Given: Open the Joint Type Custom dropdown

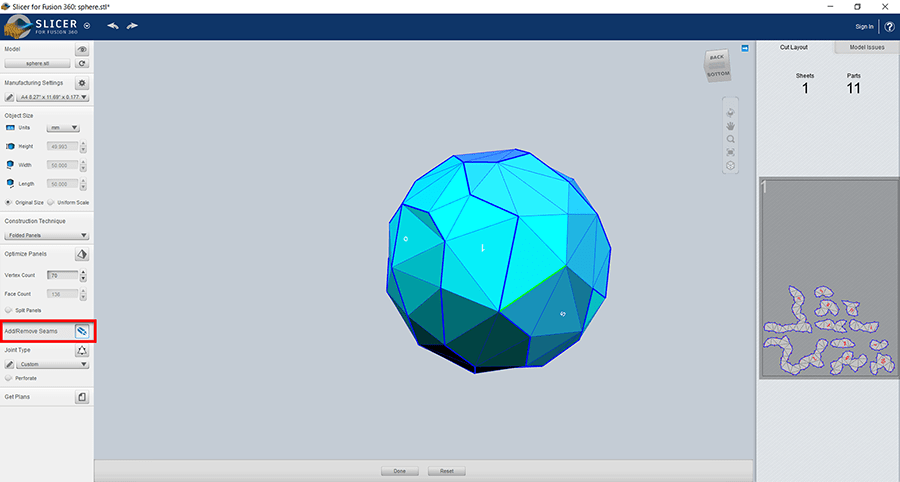Looking at the screenshot, I should [52, 364].
